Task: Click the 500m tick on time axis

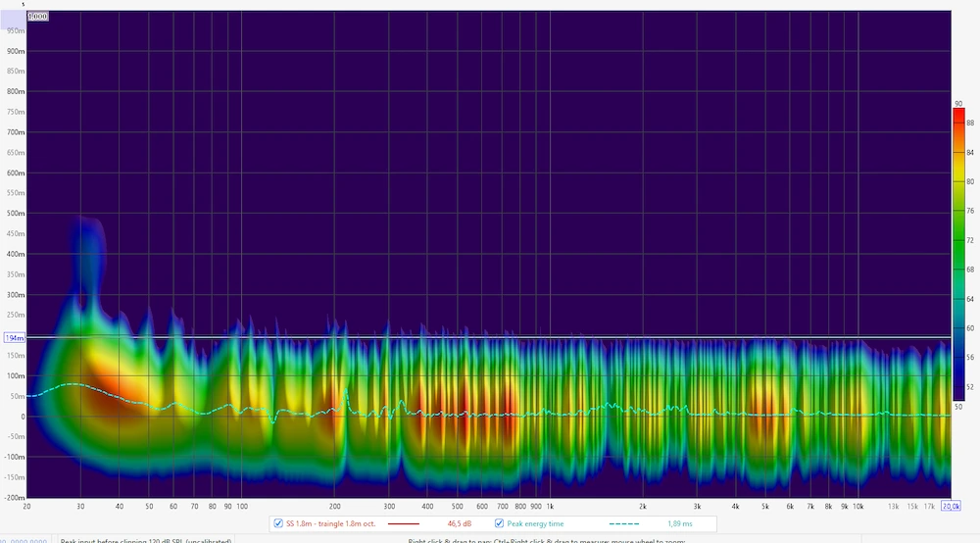Action: pyautogui.click(x=14, y=214)
